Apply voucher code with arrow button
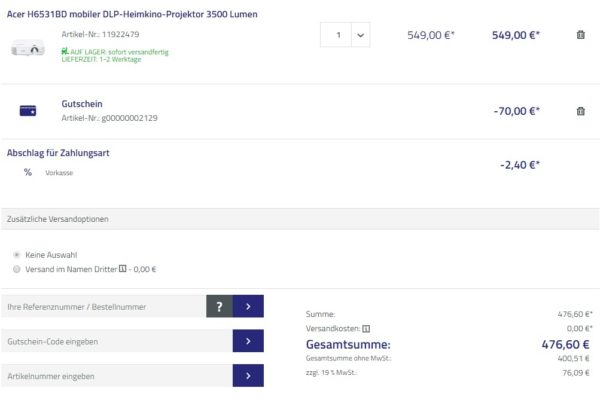The width and height of the screenshot is (600, 400). point(248,341)
